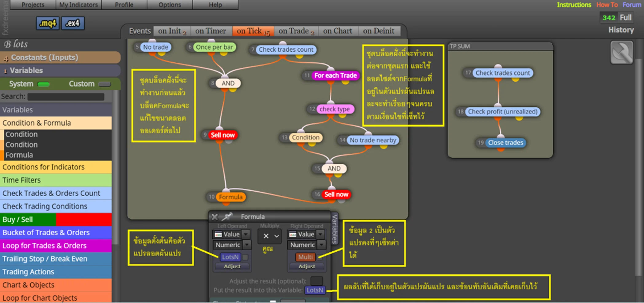Select block 6 Once per bar
Image resolution: width=644 pixels, height=303 pixels.
coord(214,47)
